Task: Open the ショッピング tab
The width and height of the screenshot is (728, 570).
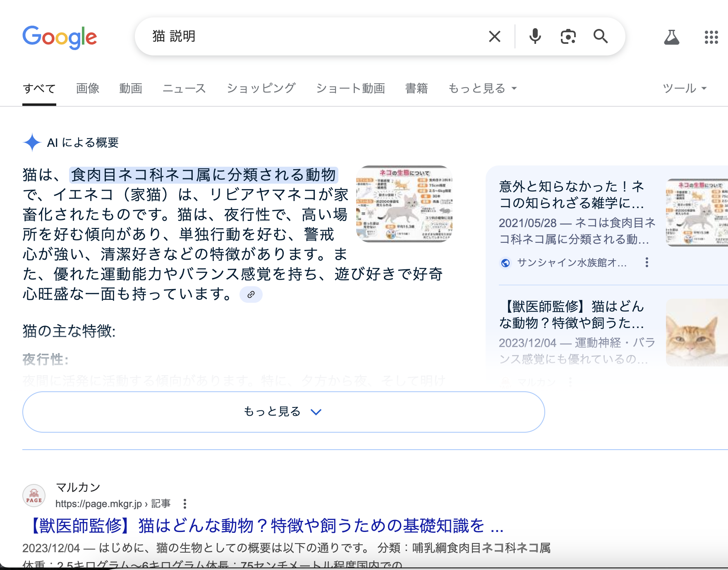Action: (261, 88)
